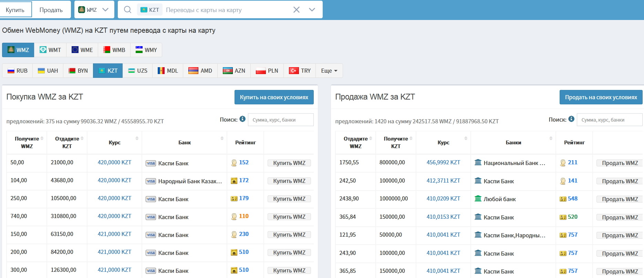Choose UZS fiat currency

pos(137,71)
